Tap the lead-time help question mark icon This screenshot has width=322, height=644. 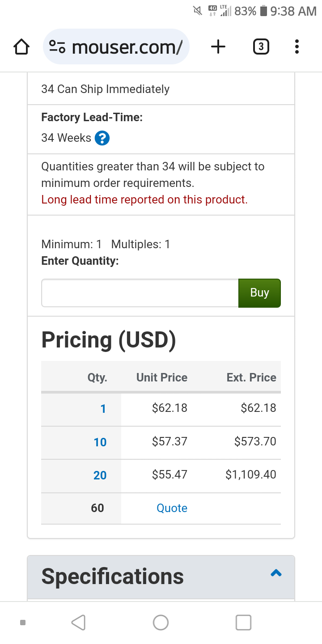[x=102, y=138]
